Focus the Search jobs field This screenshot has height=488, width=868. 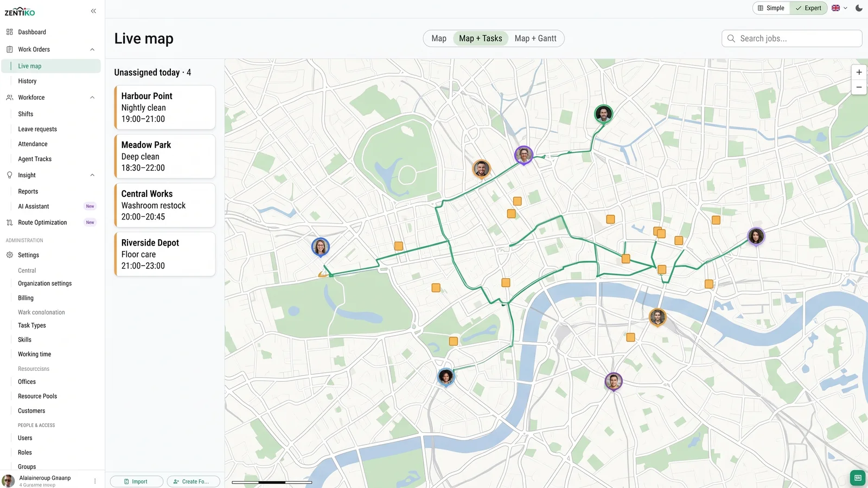point(792,38)
